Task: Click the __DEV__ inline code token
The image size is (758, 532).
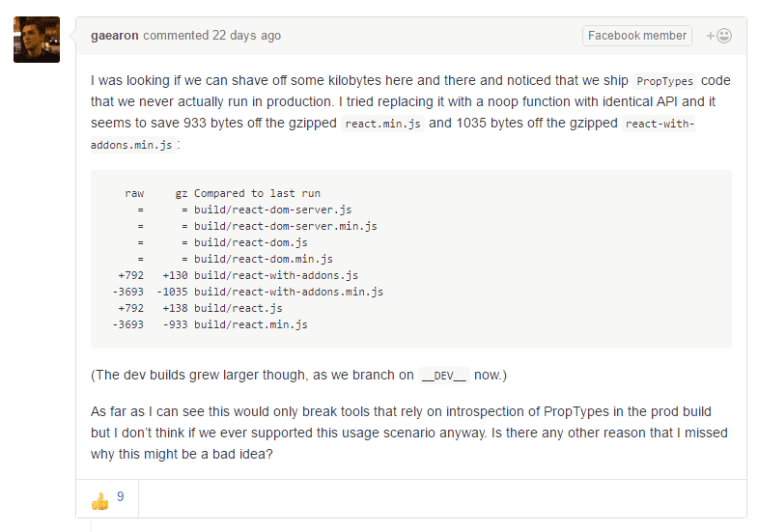Action: 444,376
